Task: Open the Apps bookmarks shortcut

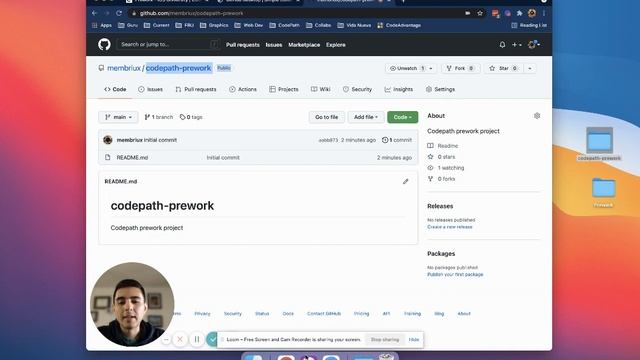Action: coord(102,25)
